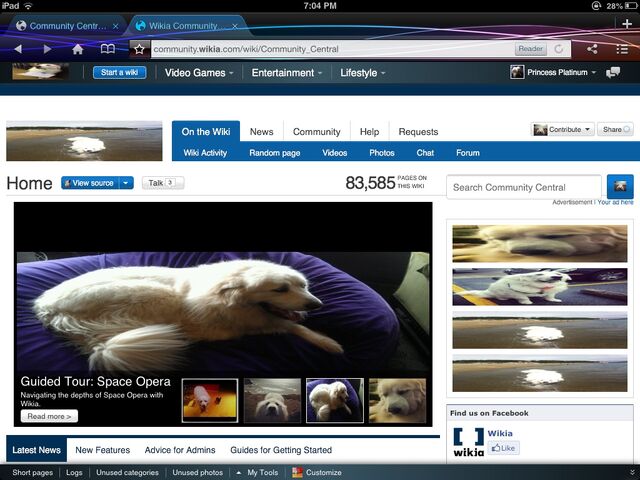
Task: Open the Talk page button
Action: coord(163,183)
